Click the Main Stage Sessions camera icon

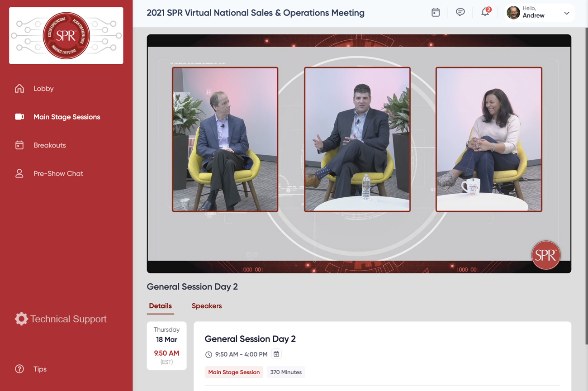[x=19, y=117]
